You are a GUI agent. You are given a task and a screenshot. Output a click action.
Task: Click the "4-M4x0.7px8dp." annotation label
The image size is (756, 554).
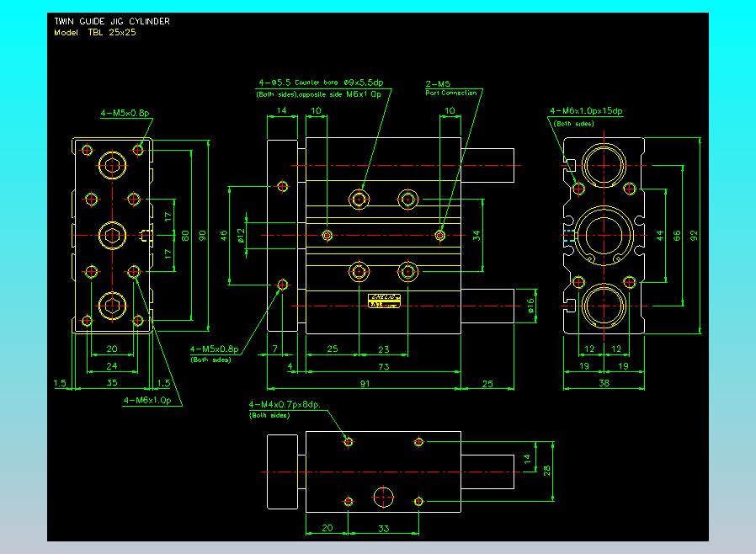[286, 405]
